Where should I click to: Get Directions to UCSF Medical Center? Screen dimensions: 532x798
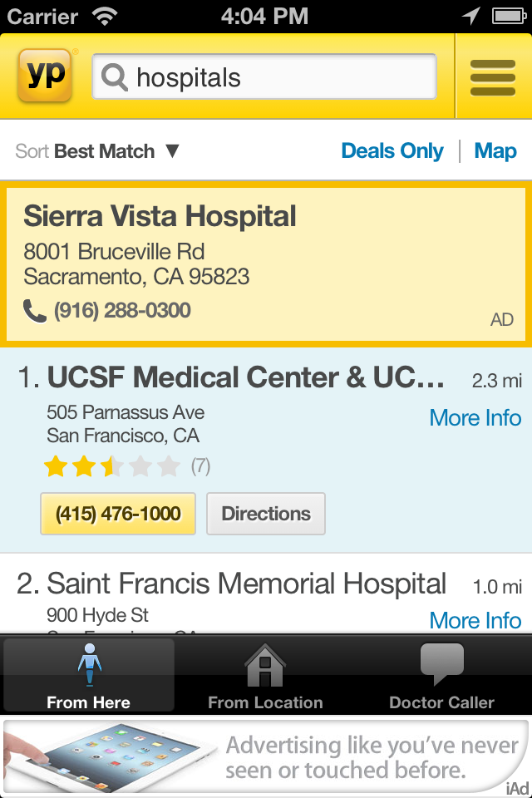[266, 514]
